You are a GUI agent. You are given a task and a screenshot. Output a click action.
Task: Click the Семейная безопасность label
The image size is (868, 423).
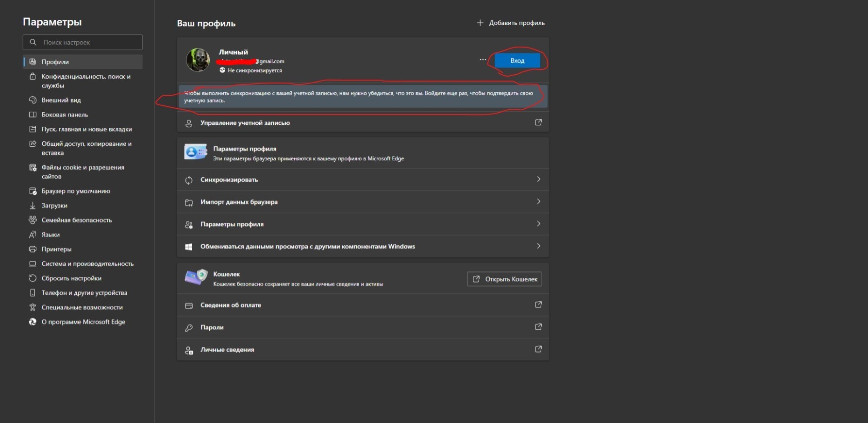77,220
